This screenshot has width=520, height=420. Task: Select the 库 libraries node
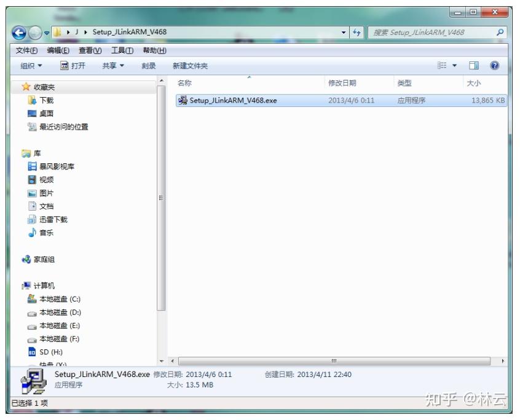(31, 154)
